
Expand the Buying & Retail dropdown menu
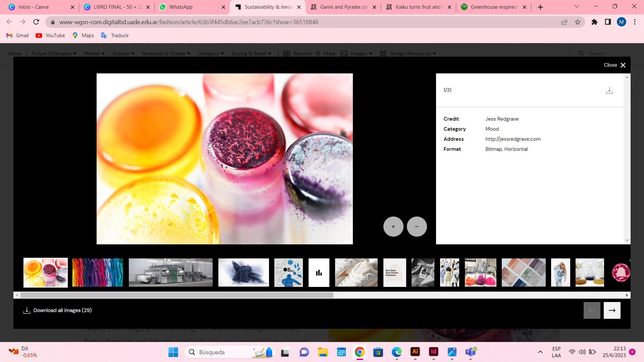251,54
